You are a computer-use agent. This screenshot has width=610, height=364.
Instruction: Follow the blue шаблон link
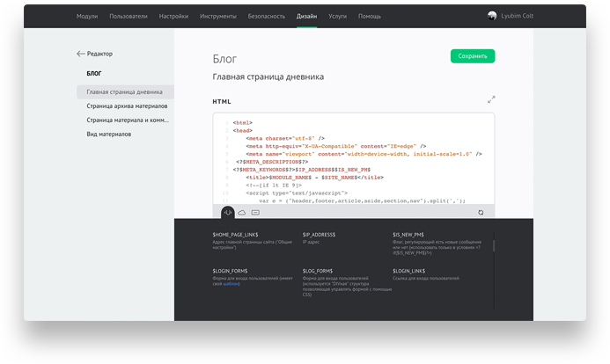pyautogui.click(x=232, y=284)
